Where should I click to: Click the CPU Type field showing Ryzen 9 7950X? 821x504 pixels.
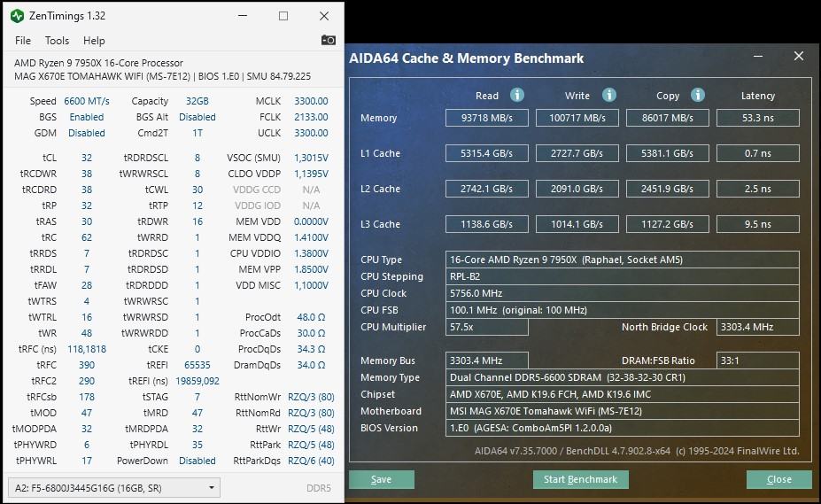622,260
